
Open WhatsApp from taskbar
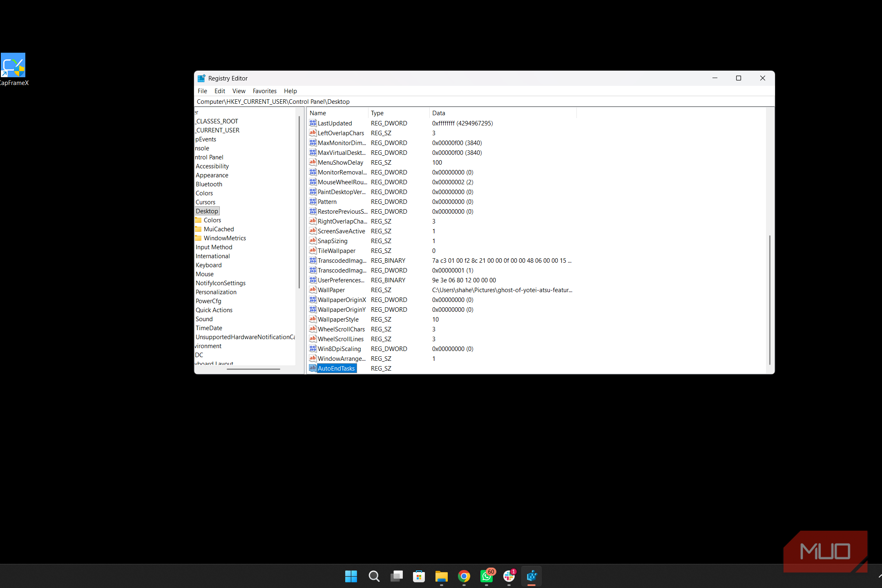(x=487, y=576)
